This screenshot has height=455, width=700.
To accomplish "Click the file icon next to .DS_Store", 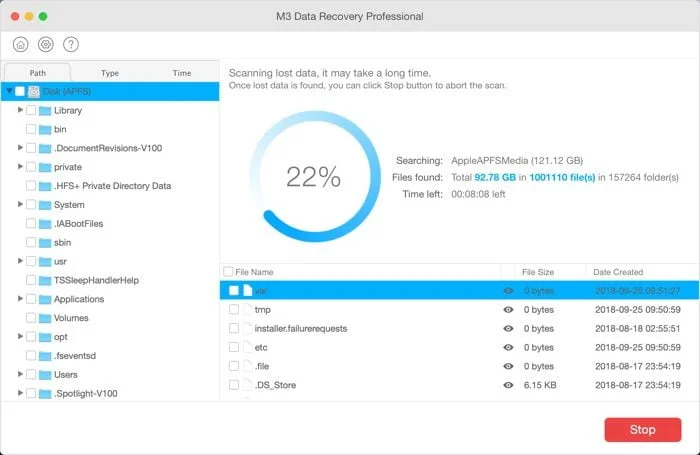I will click(x=248, y=385).
